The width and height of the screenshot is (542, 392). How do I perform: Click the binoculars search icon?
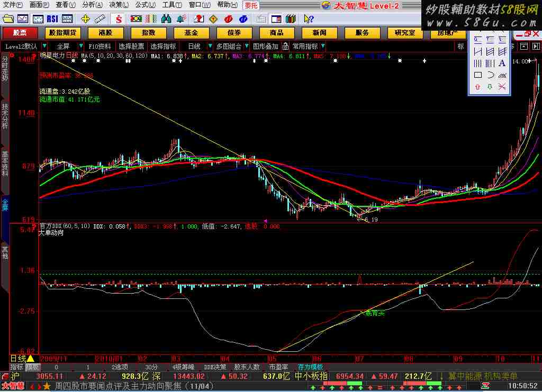[165, 19]
